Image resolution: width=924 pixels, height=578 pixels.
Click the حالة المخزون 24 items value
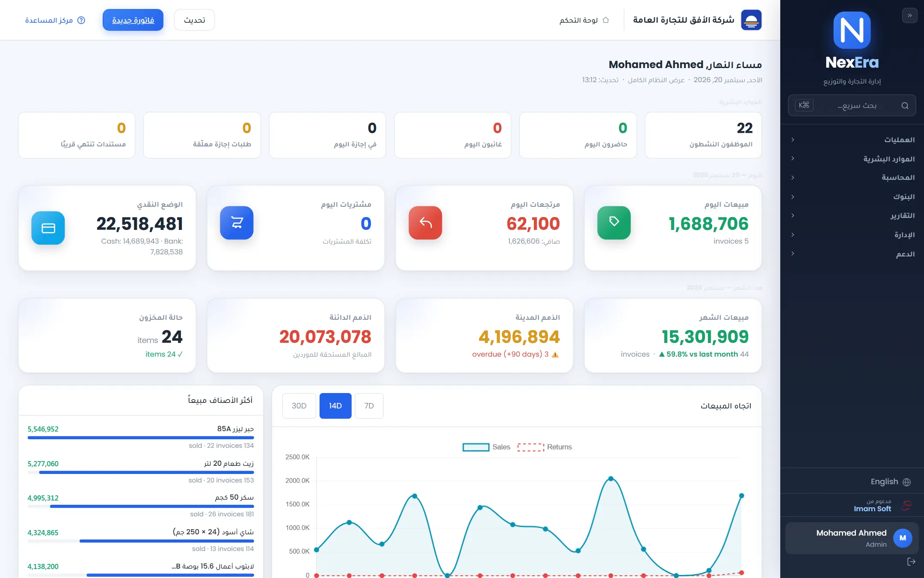(160, 337)
